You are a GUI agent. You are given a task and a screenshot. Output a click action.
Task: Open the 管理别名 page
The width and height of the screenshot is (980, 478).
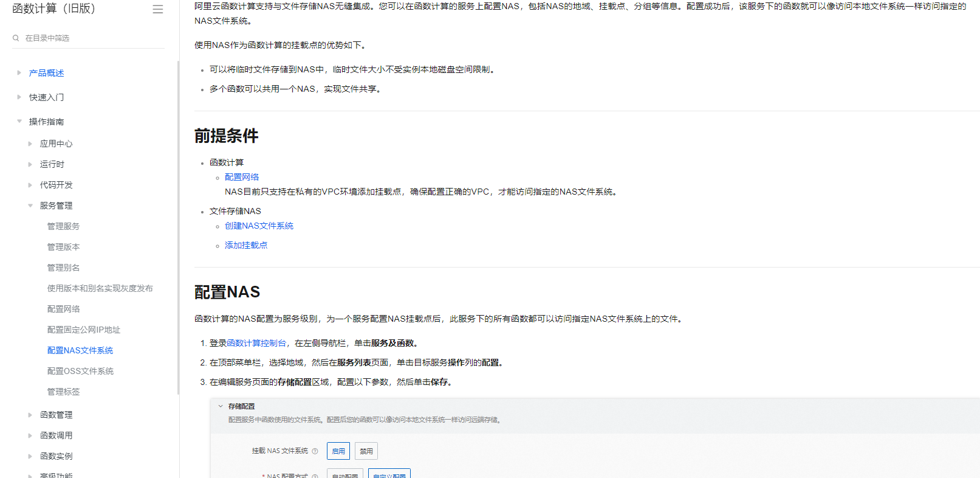point(63,268)
